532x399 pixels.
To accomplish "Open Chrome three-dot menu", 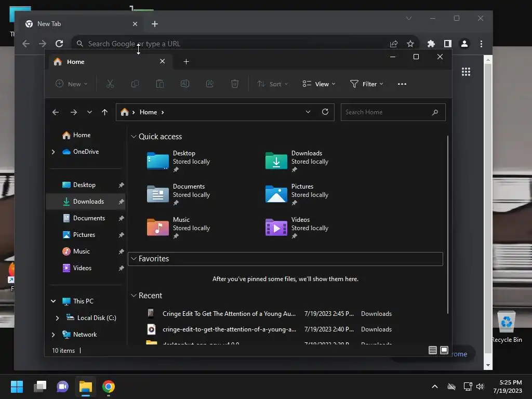I will point(481,44).
